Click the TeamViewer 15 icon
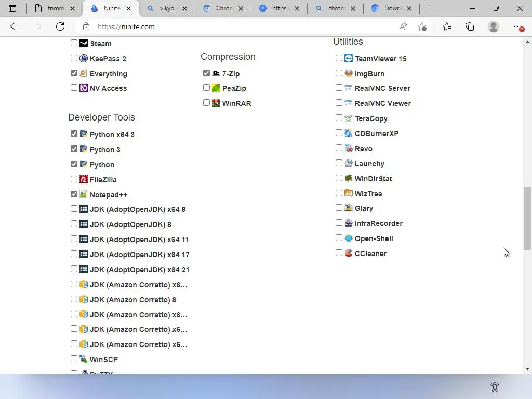The height and width of the screenshot is (399, 532). click(349, 58)
